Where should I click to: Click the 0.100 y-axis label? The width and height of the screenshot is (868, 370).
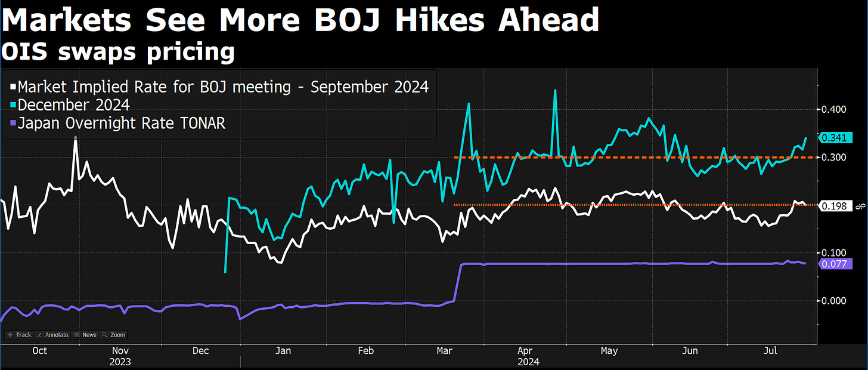[x=835, y=253]
